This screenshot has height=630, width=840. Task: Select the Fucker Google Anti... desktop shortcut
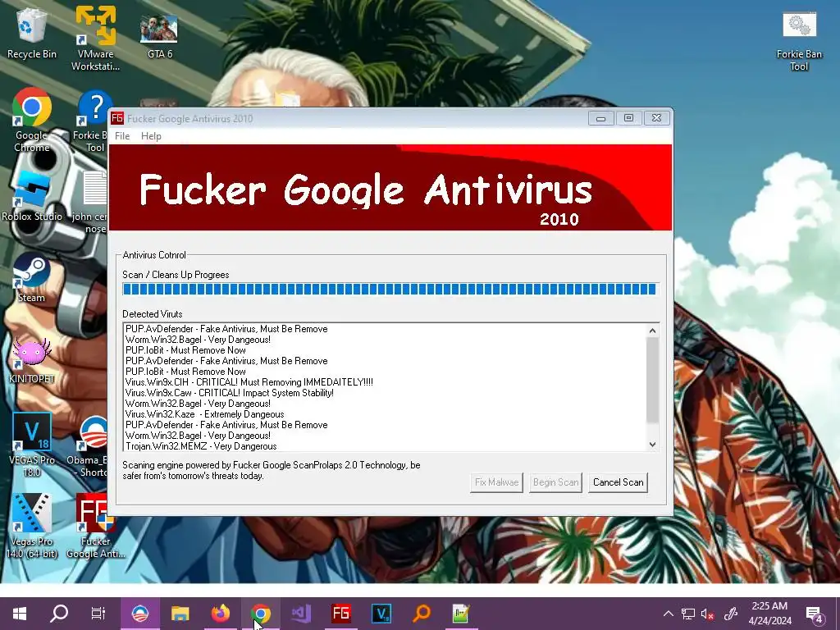[95, 526]
